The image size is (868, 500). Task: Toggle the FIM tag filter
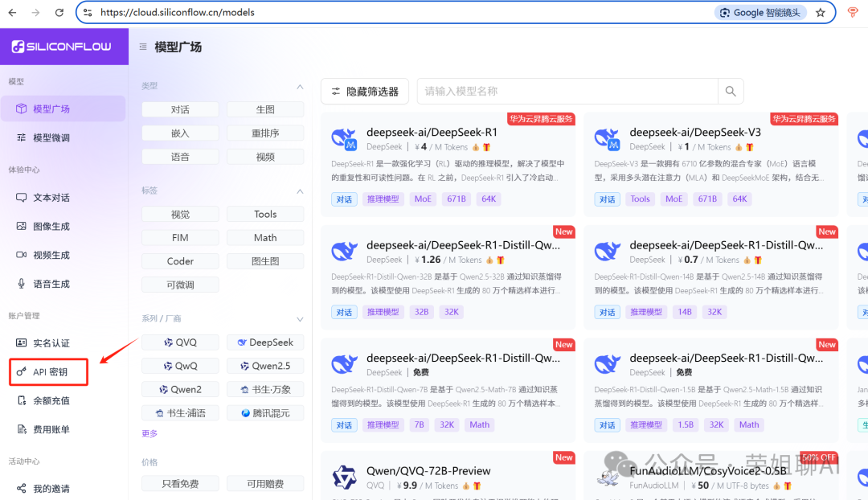181,238
